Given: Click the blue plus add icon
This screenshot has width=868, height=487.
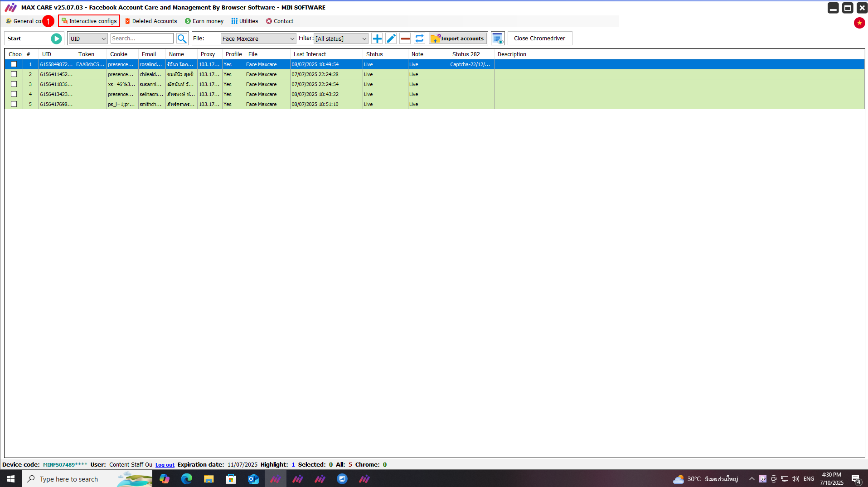Looking at the screenshot, I should click(x=377, y=39).
